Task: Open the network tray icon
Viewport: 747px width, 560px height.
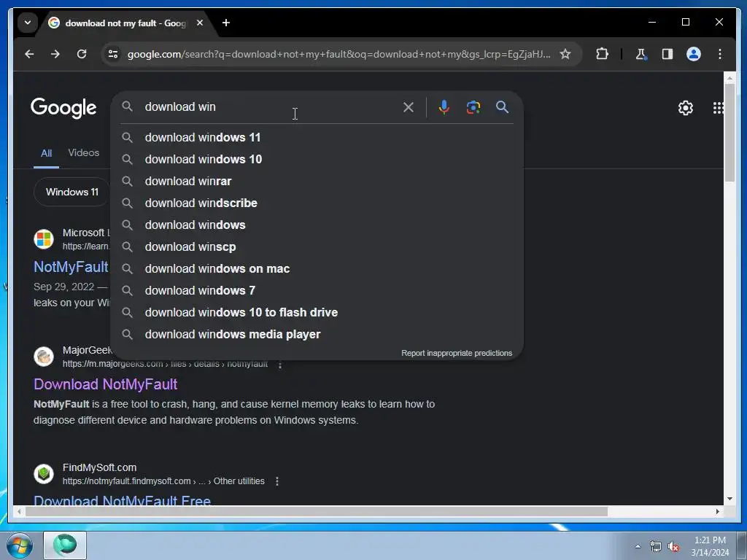Action: (656, 546)
